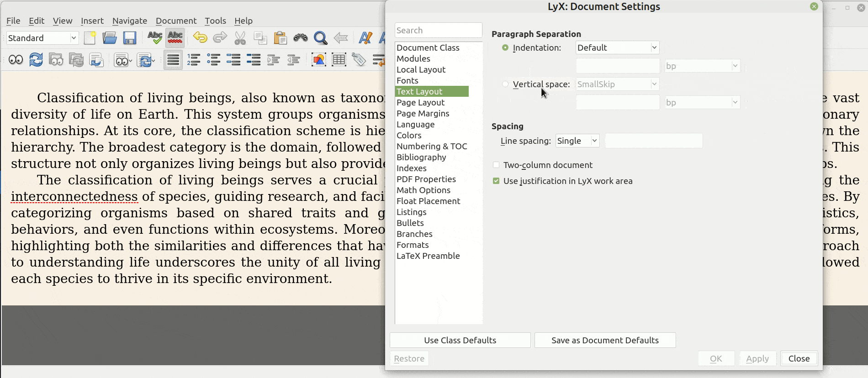This screenshot has width=868, height=378.
Task: Insert table float grid icon
Action: click(339, 60)
